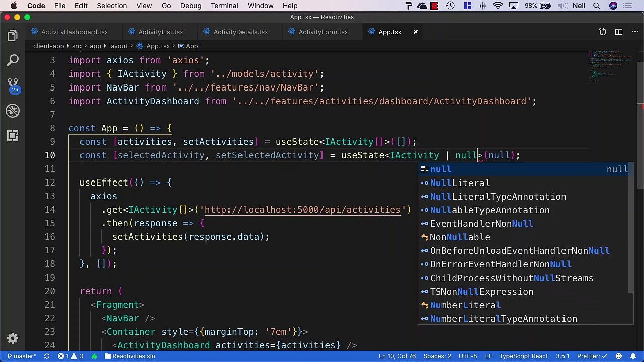Choose the NumberLiteralTypeAnnotation suggestion
The width and height of the screenshot is (644, 362).
(x=524, y=319)
